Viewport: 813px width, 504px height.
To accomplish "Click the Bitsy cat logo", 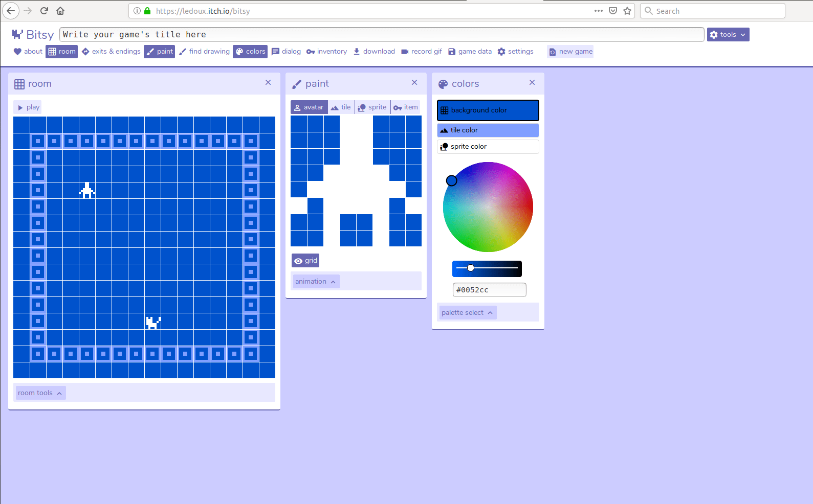I will point(17,34).
